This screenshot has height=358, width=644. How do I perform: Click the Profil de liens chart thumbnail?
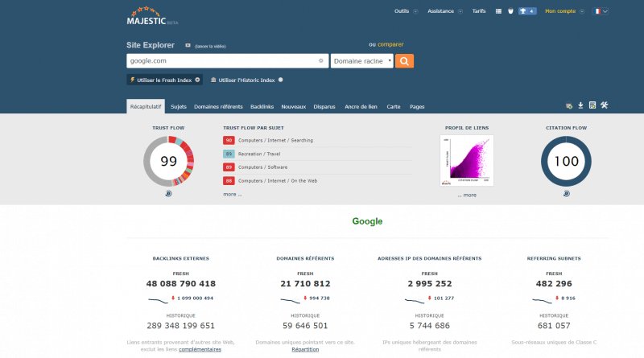(466, 160)
